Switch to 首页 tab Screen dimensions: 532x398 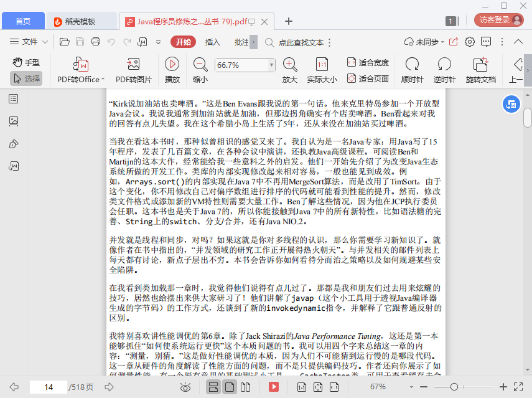pos(23,21)
